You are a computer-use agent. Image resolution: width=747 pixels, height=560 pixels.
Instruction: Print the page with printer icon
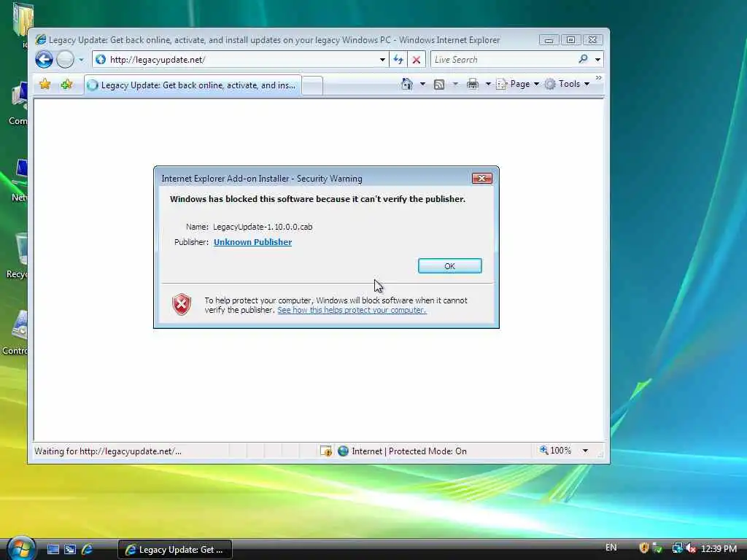(x=473, y=85)
